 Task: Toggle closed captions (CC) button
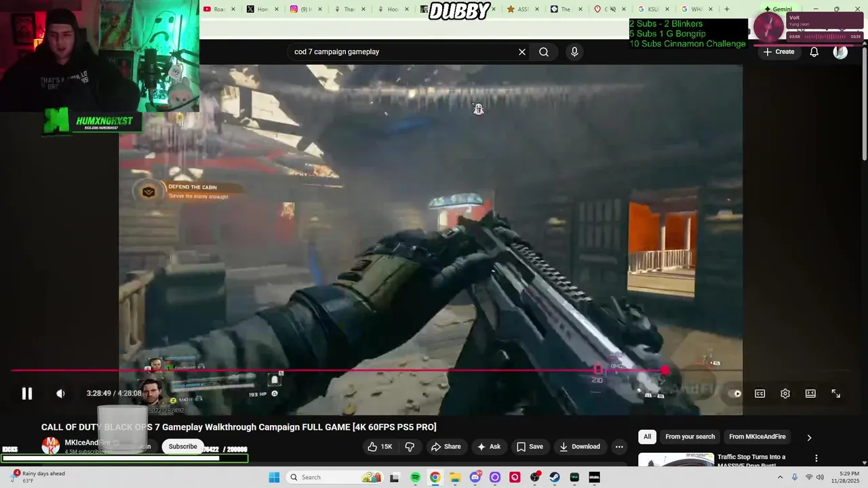[760, 394]
